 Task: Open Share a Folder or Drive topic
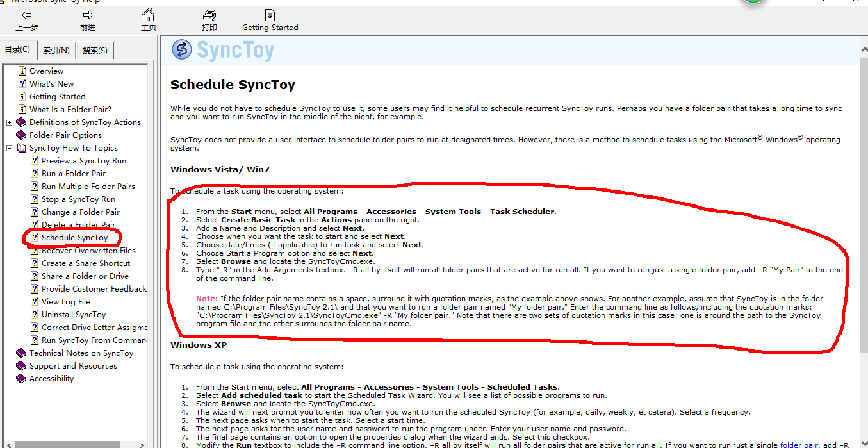click(x=85, y=276)
